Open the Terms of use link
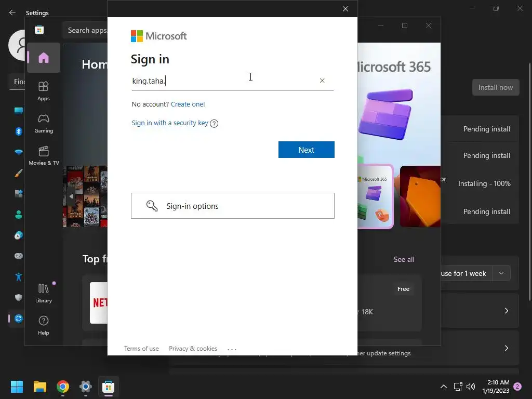Screen dimensions: 532x399 tap(141, 349)
